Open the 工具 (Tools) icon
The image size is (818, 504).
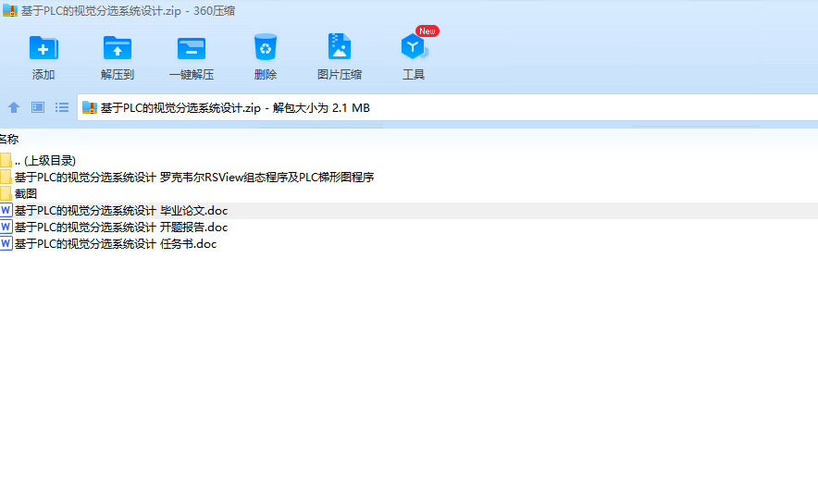click(414, 47)
